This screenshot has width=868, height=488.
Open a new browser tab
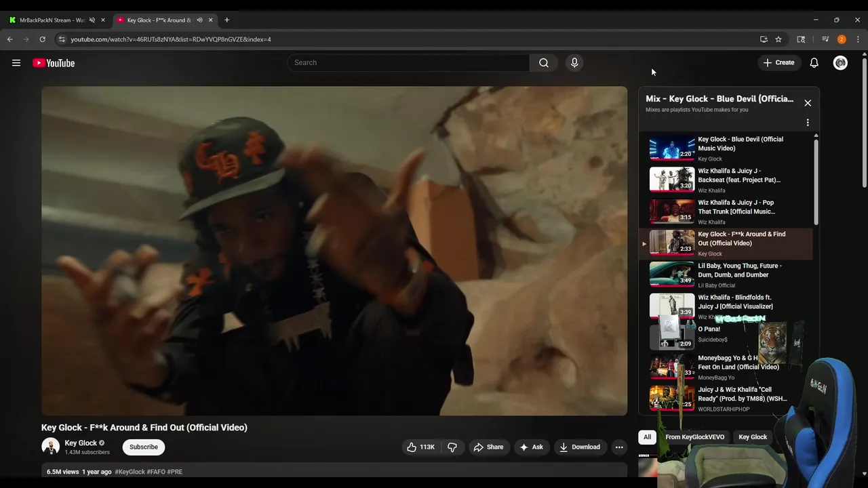click(226, 20)
